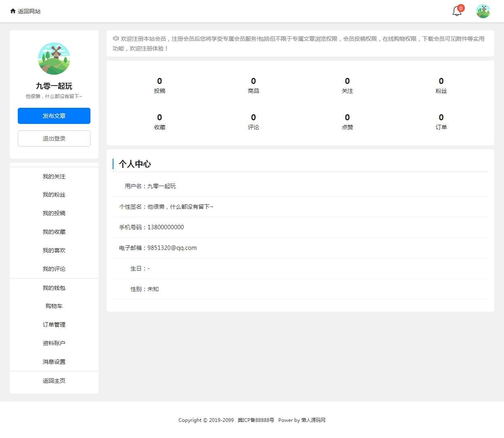The image size is (504, 438).
Task: Click the home icon beside 返回网站
Action: [x=13, y=11]
